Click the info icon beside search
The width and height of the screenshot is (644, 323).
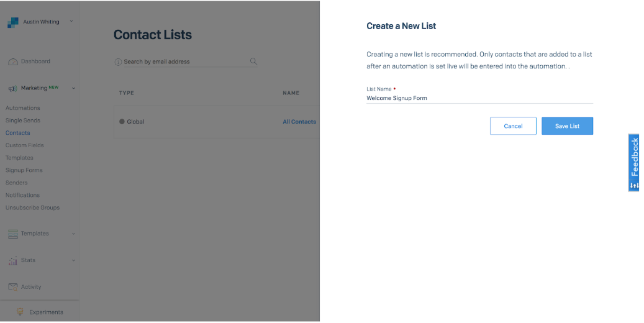click(118, 62)
